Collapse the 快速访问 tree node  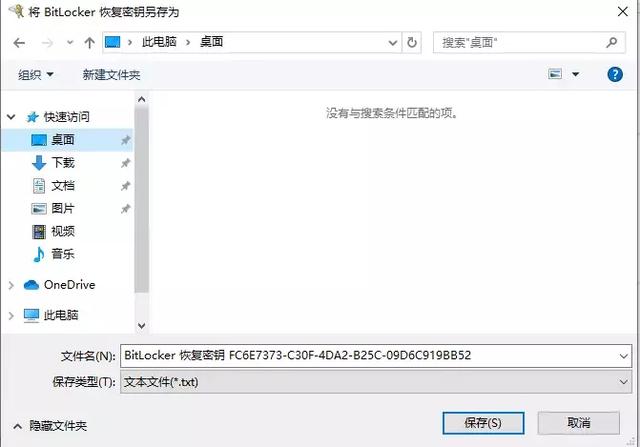click(11, 117)
